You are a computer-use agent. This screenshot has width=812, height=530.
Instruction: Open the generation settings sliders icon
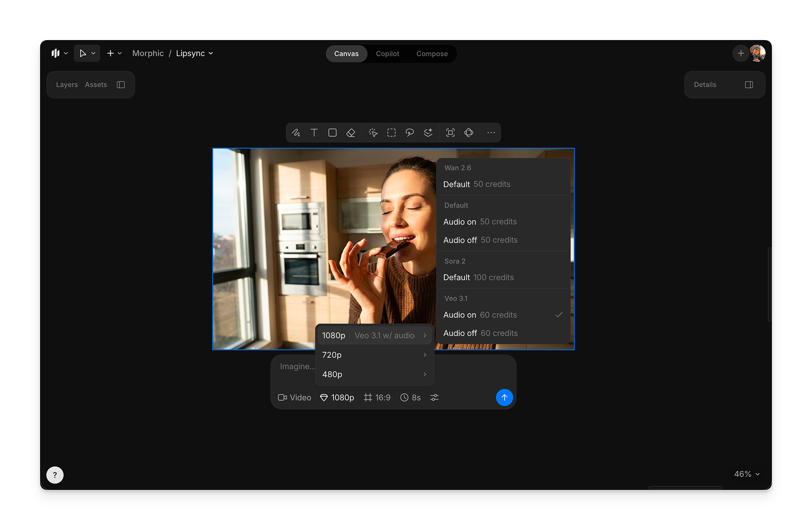pyautogui.click(x=435, y=398)
